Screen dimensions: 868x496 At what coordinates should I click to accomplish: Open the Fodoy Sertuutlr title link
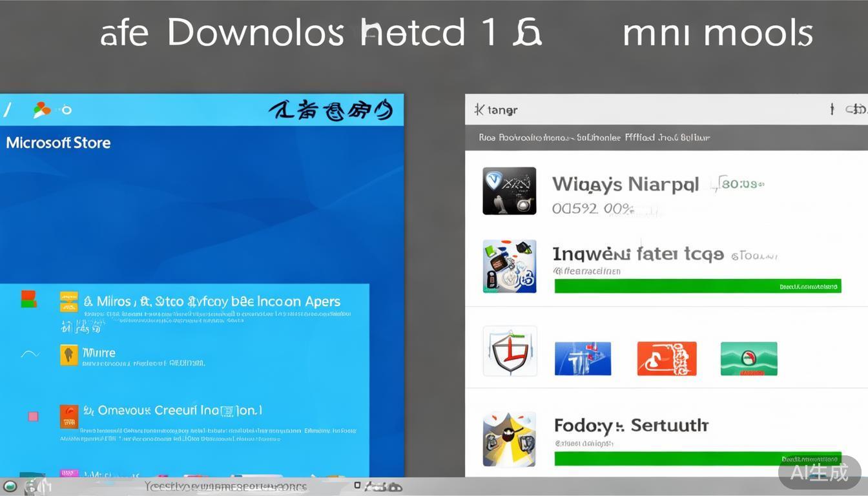tap(631, 426)
